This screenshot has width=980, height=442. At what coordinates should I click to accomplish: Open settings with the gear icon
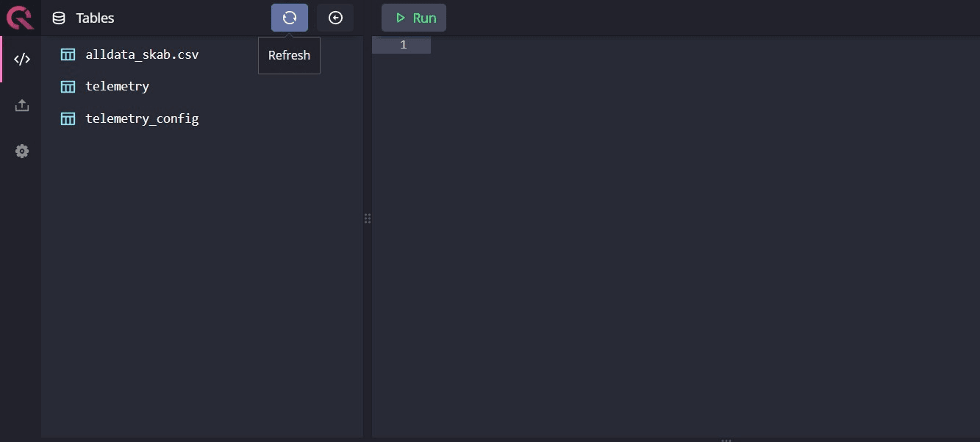click(22, 152)
